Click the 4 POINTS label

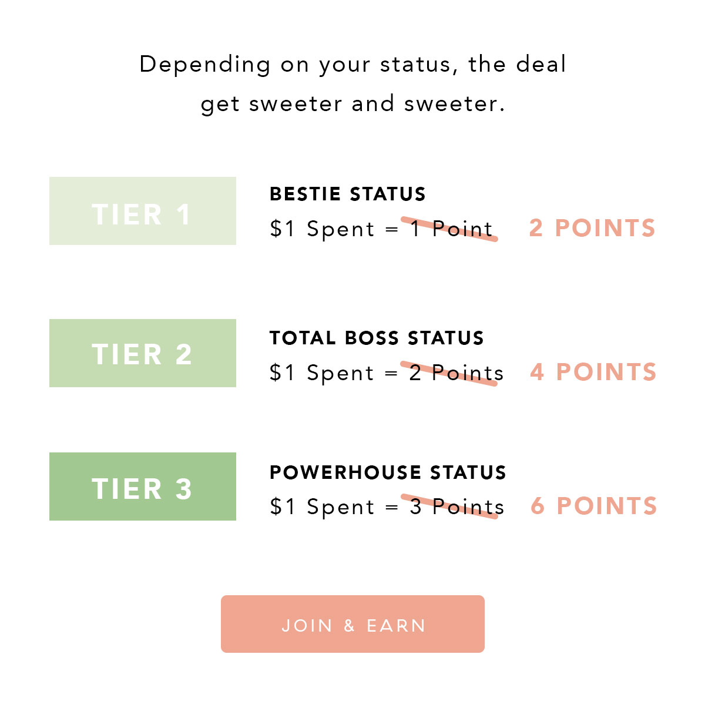click(x=593, y=372)
